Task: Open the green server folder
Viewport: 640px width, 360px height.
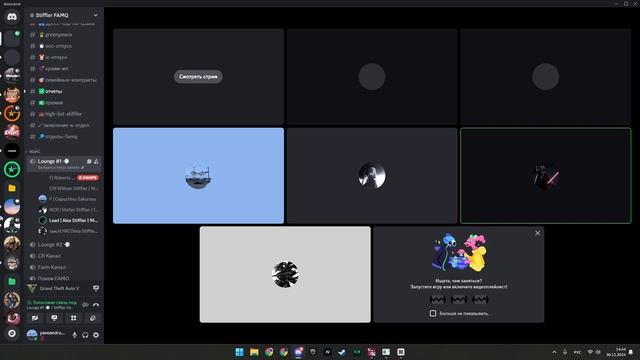Action: coord(12,281)
